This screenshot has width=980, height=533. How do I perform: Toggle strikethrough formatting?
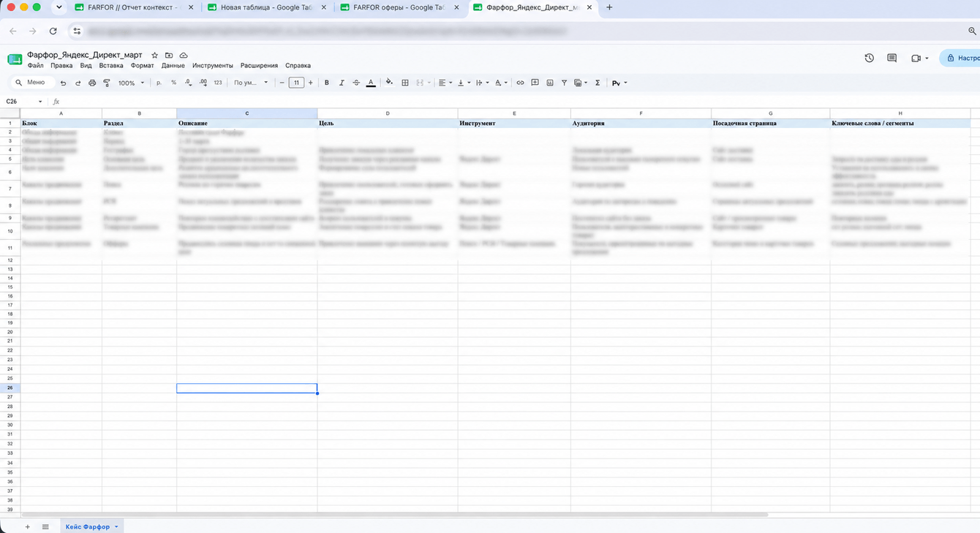pos(356,83)
